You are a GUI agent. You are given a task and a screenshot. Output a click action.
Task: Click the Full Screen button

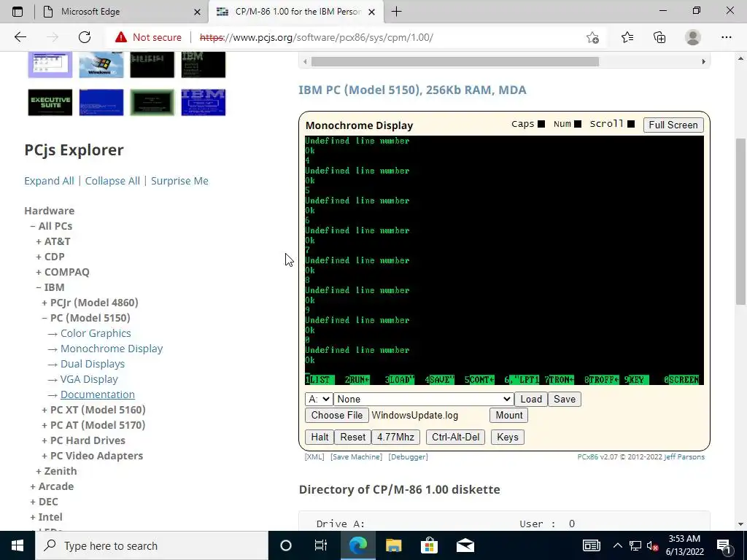coord(673,125)
